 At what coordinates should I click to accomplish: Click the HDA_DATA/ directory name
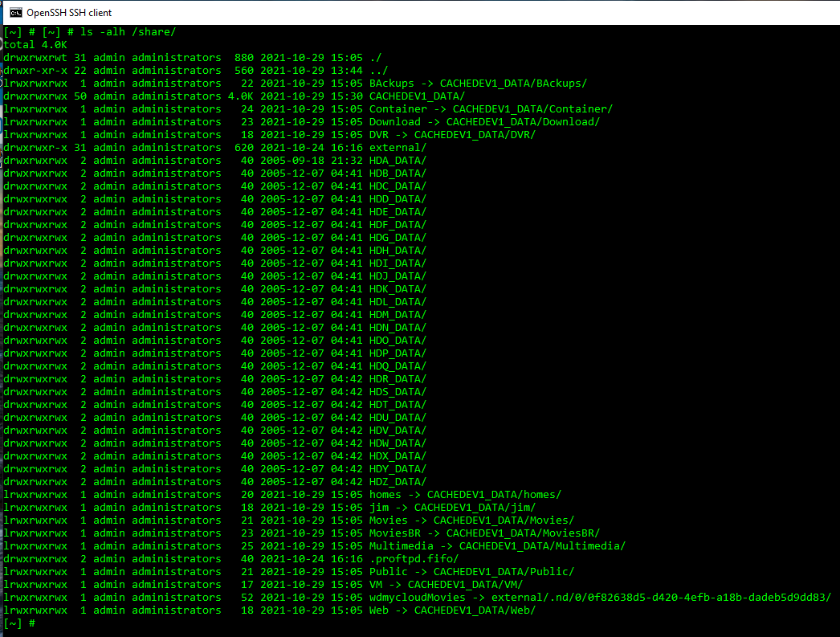pyautogui.click(x=398, y=161)
